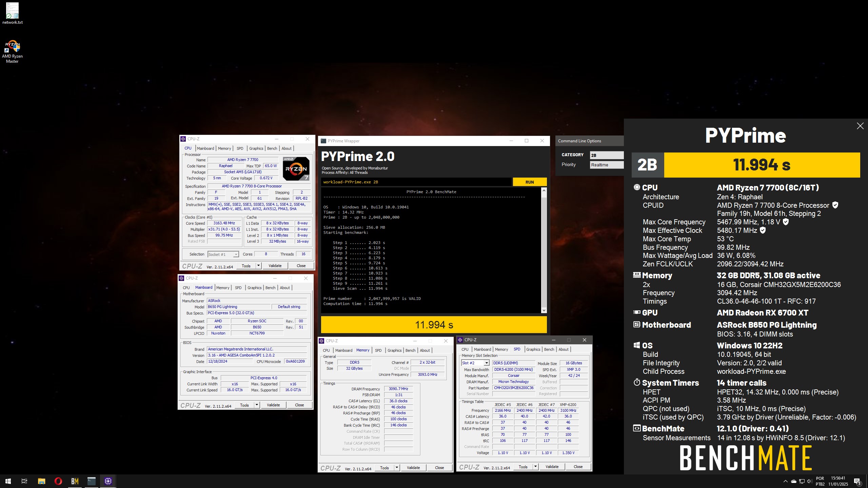The width and height of the screenshot is (868, 488).
Task: Click Validate in CPU-Z CPU window
Action: pos(275,266)
